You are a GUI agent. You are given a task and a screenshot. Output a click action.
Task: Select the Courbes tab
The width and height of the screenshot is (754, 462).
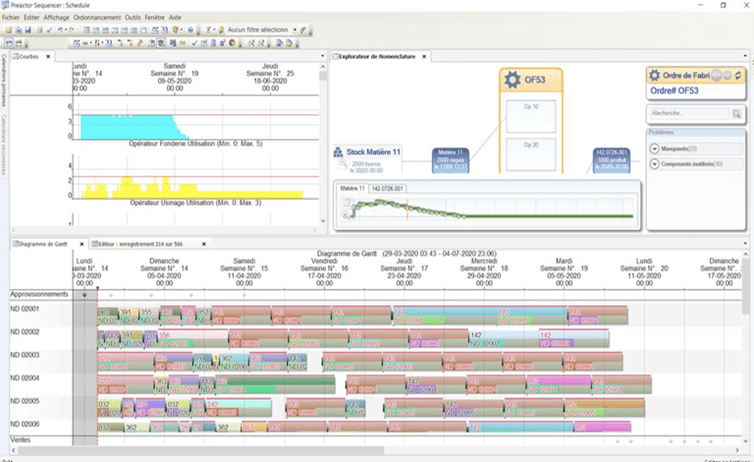[28, 56]
